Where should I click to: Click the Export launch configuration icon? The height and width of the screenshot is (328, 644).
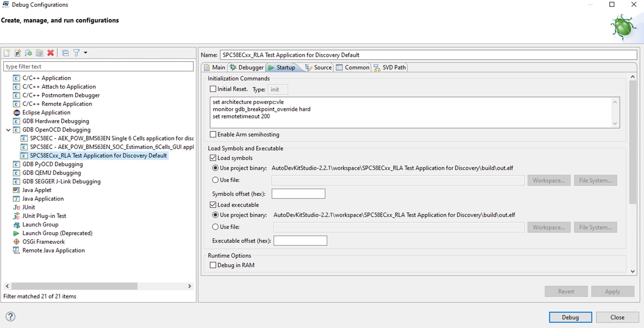(x=28, y=53)
